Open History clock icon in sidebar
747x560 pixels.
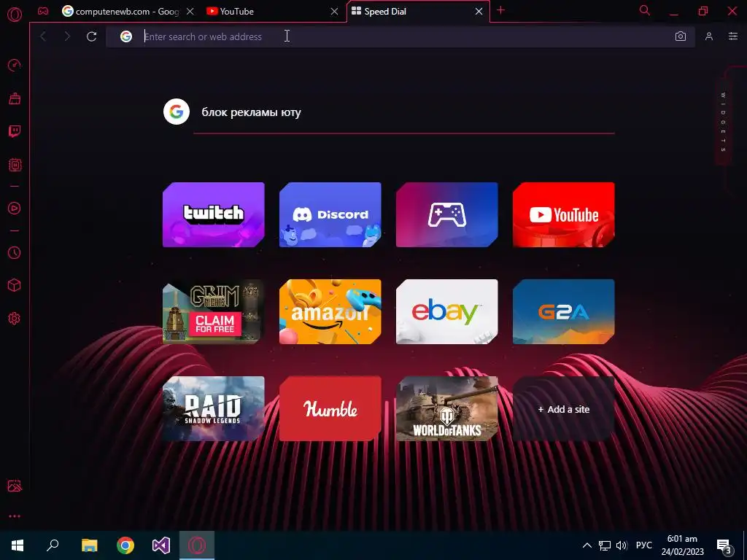(15, 252)
